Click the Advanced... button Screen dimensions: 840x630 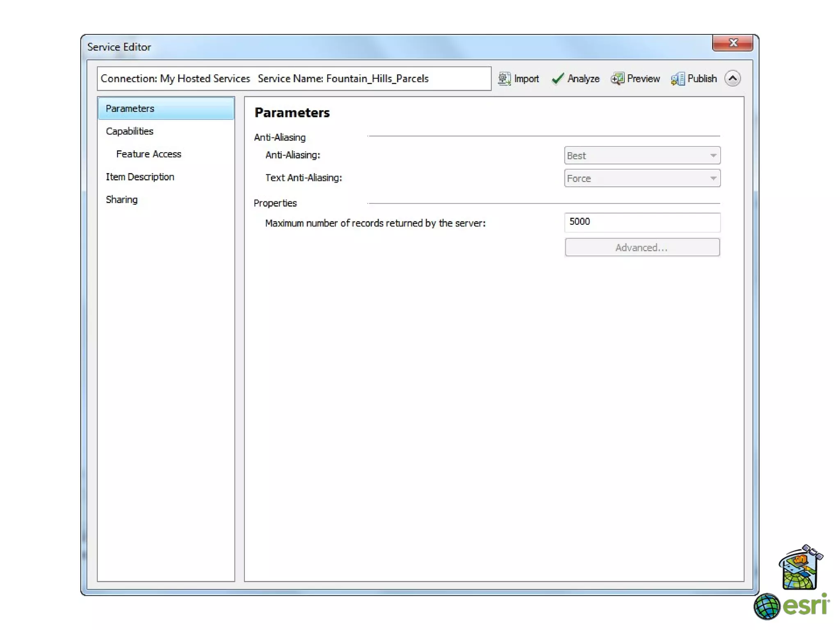(x=642, y=247)
